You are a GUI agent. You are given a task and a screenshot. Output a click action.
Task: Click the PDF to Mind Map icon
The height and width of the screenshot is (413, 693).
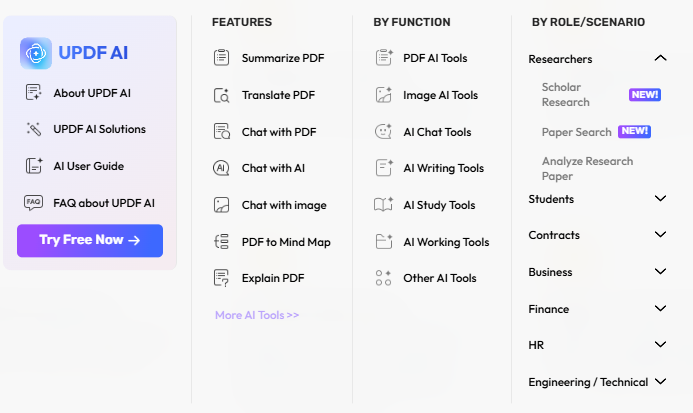[221, 242]
